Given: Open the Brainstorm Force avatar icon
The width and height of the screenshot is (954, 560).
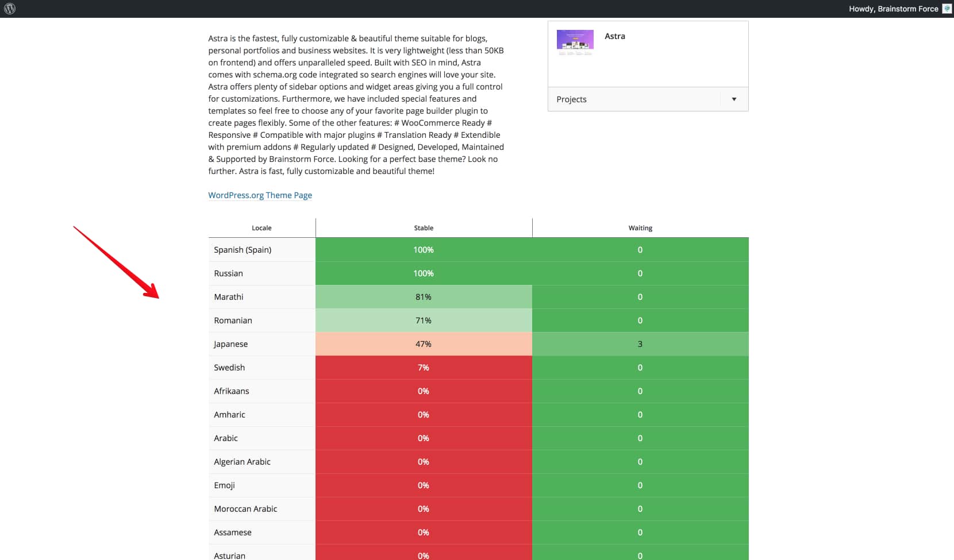Looking at the screenshot, I should coord(947,9).
